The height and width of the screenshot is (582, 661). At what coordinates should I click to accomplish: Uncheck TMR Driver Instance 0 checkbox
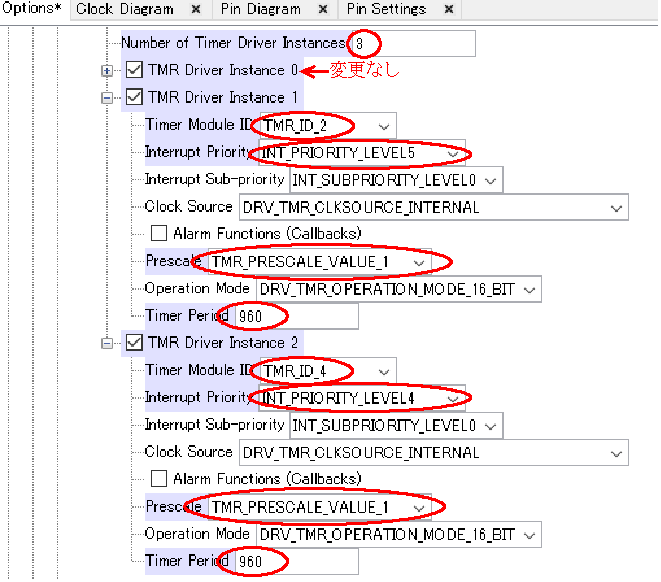coord(135,71)
